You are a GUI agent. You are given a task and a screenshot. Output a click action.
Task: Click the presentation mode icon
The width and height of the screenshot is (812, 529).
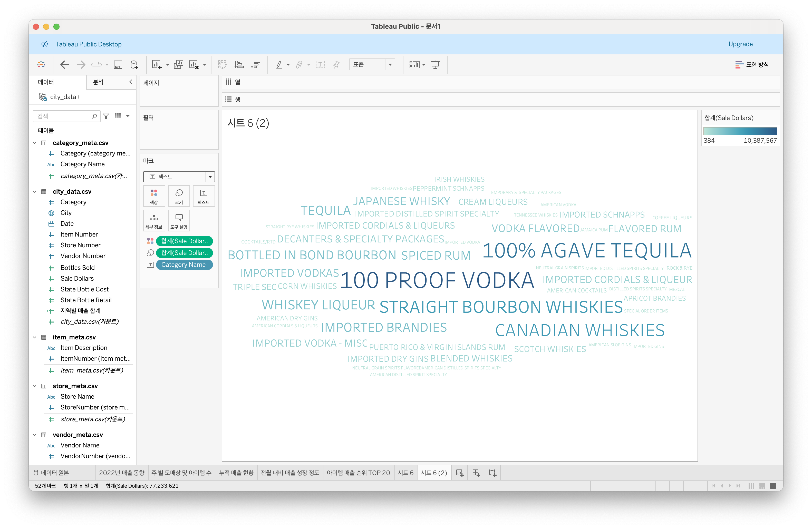pyautogui.click(x=435, y=64)
